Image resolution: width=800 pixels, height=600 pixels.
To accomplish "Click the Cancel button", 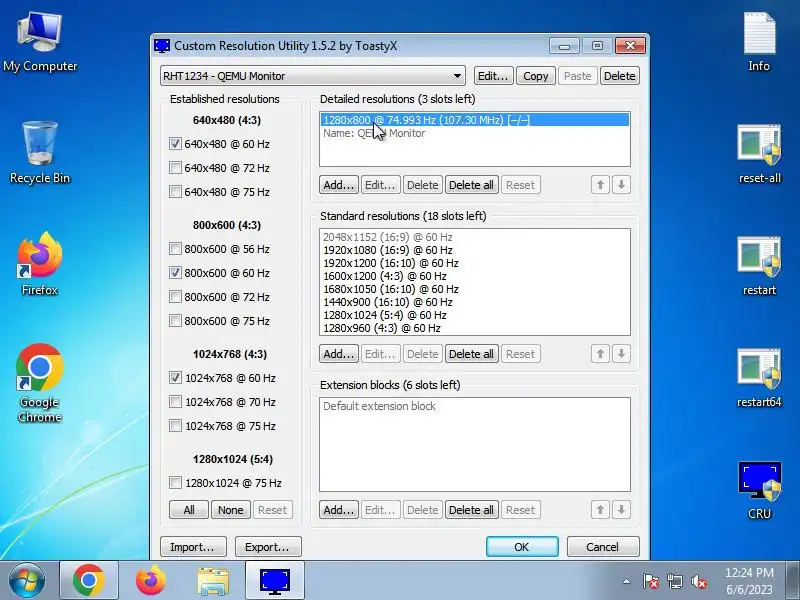I will (x=603, y=547).
